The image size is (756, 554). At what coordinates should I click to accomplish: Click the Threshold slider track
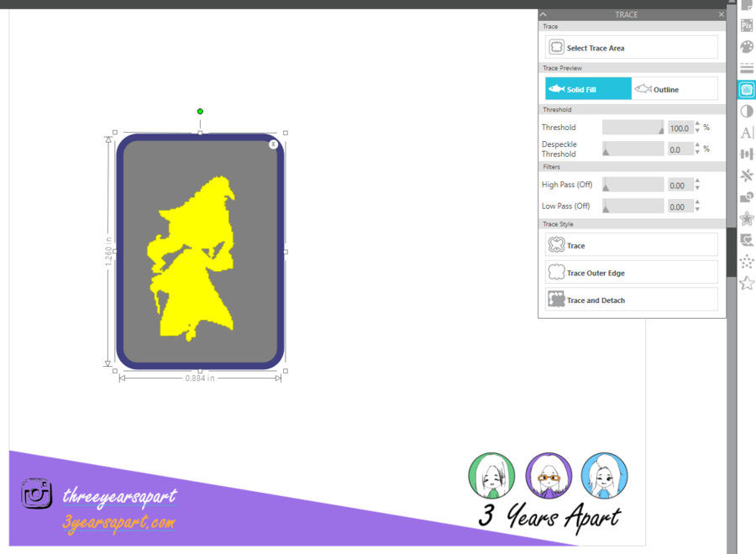point(632,128)
